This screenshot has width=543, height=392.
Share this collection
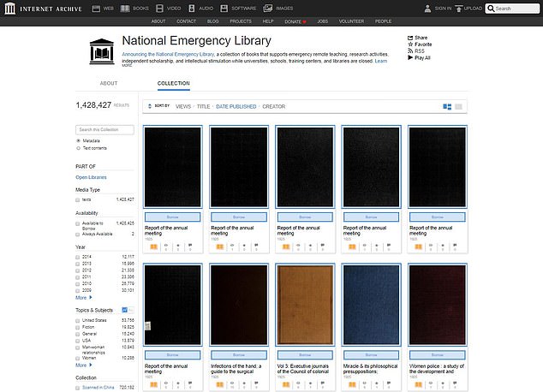(417, 38)
